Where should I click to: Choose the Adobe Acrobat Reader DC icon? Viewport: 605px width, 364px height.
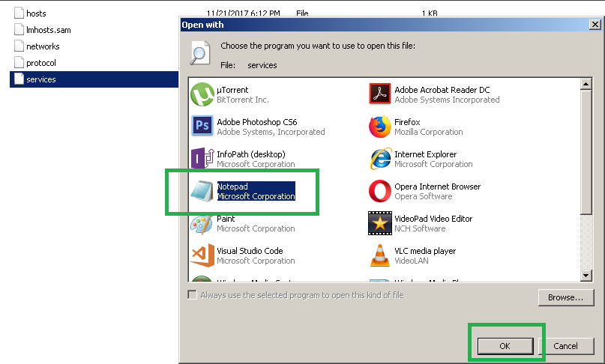tap(379, 94)
